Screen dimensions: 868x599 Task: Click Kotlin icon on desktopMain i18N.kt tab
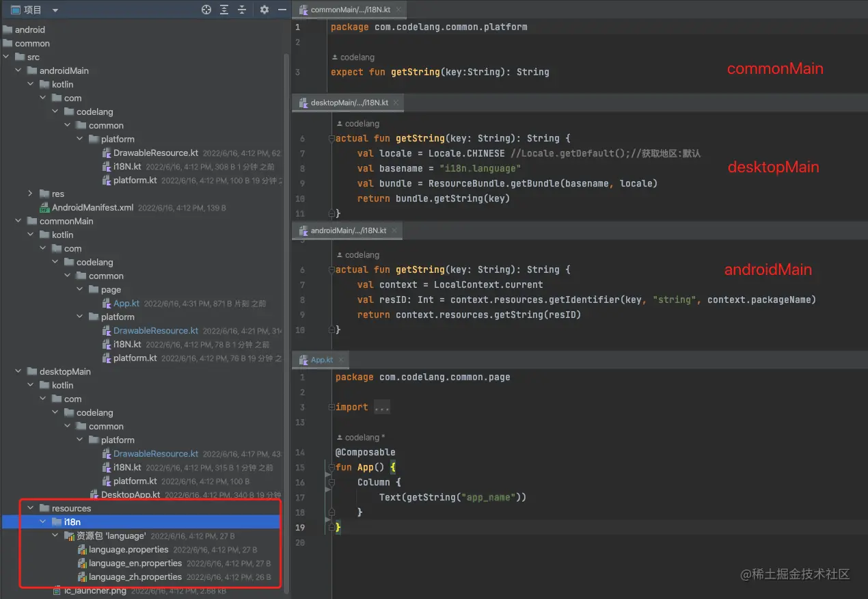(x=304, y=103)
